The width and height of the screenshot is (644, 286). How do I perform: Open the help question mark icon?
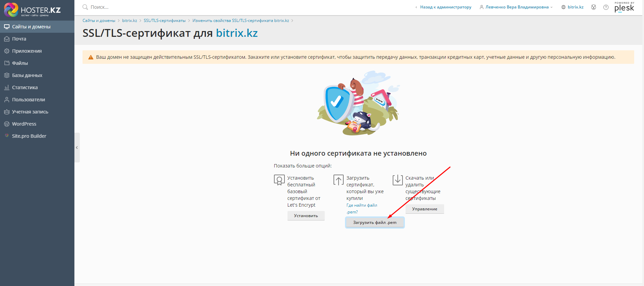606,7
